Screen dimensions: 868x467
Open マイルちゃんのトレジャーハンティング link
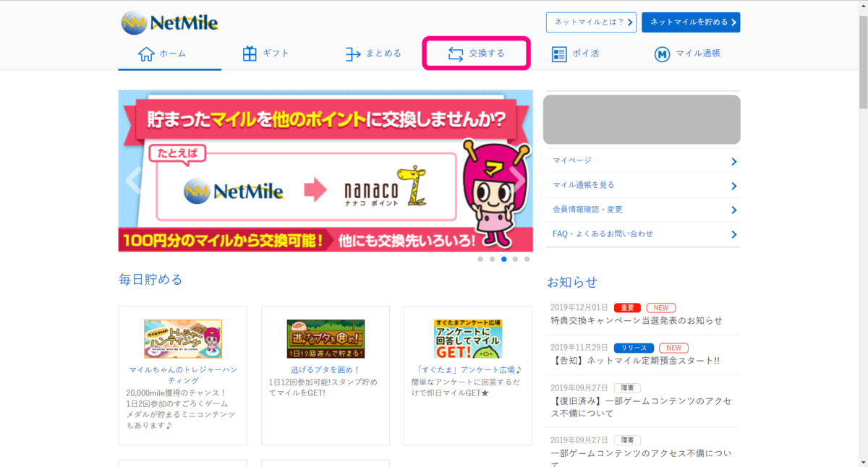point(183,375)
